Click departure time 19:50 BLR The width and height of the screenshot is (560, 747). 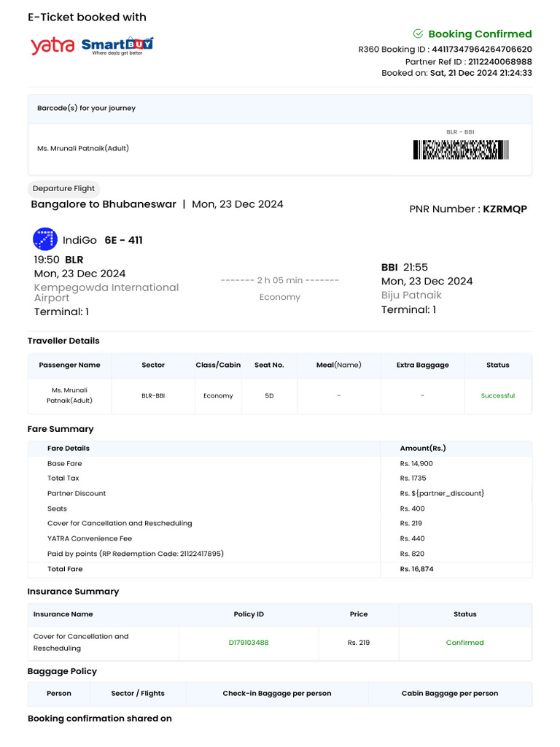click(58, 260)
